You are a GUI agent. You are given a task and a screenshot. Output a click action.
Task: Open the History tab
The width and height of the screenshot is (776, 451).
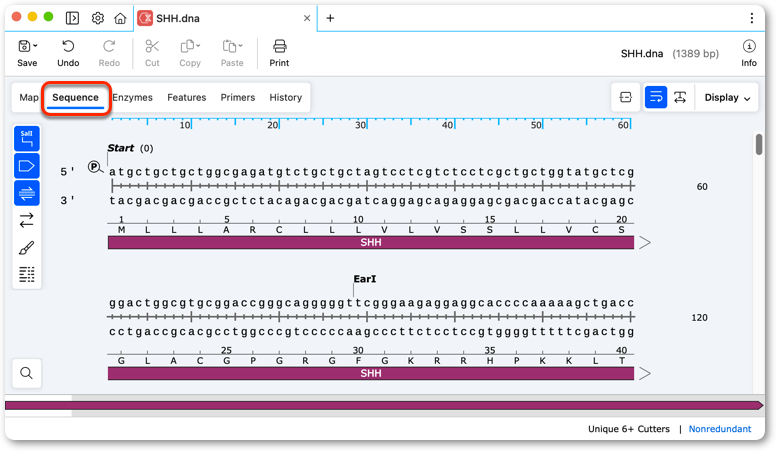(x=286, y=98)
